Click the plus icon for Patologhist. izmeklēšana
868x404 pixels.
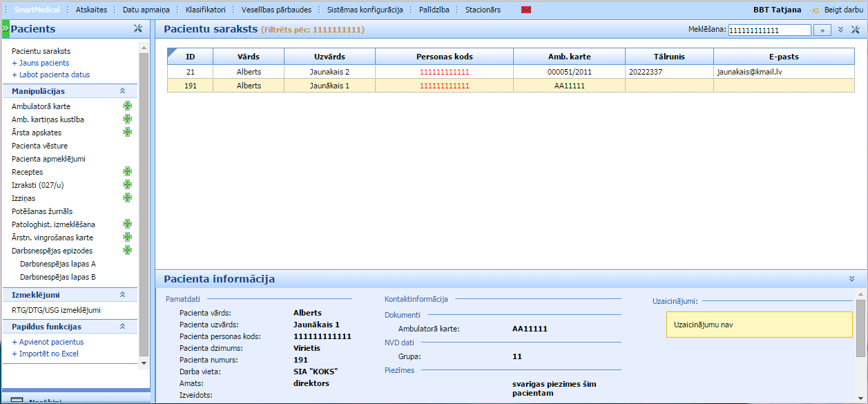point(127,224)
